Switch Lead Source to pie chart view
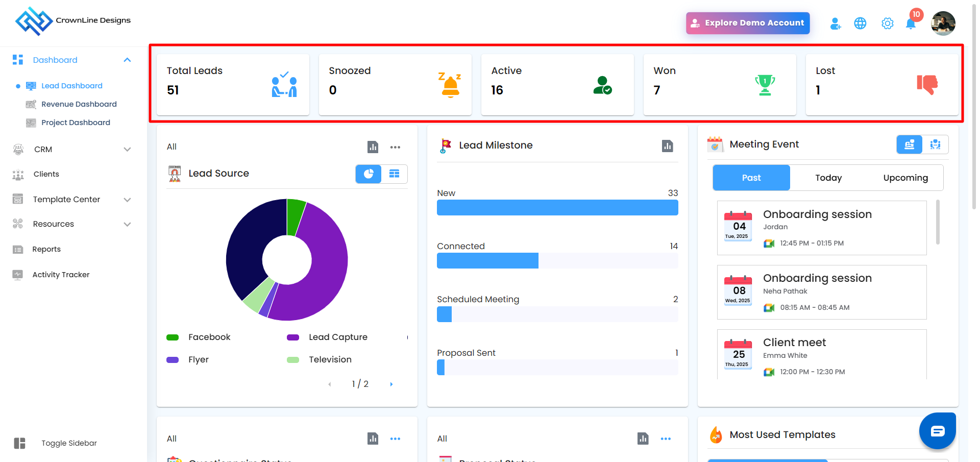 (369, 174)
